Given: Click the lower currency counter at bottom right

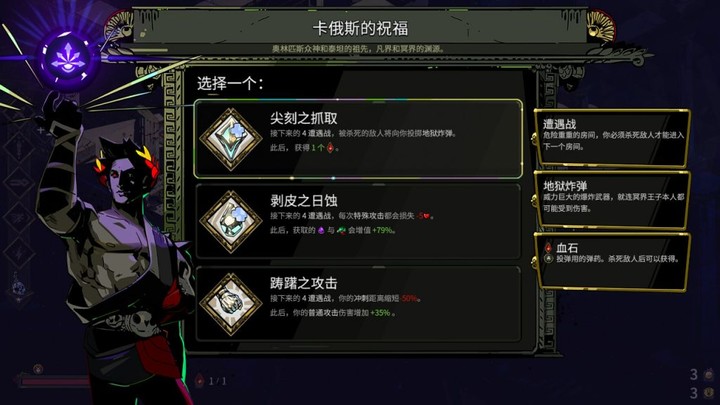Looking at the screenshot, I should pos(702,393).
